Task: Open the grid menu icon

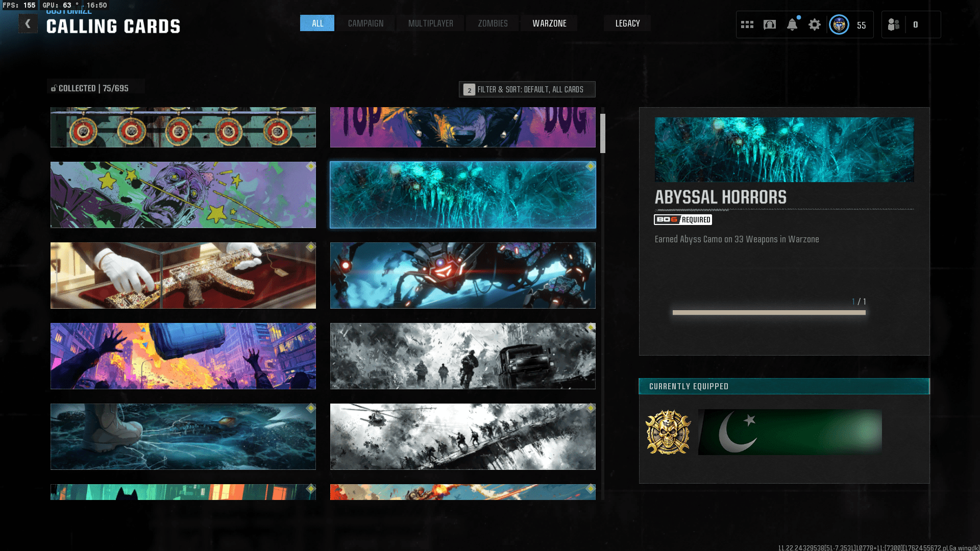Action: (747, 24)
